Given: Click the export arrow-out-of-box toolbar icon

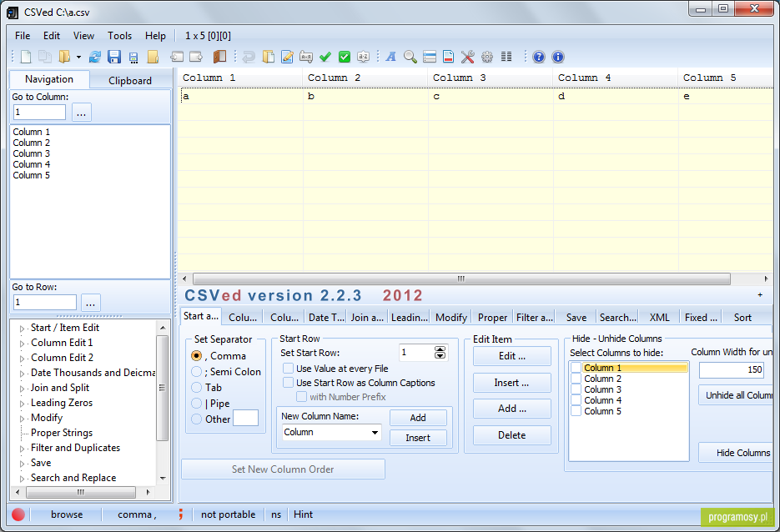Looking at the screenshot, I should pos(196,57).
